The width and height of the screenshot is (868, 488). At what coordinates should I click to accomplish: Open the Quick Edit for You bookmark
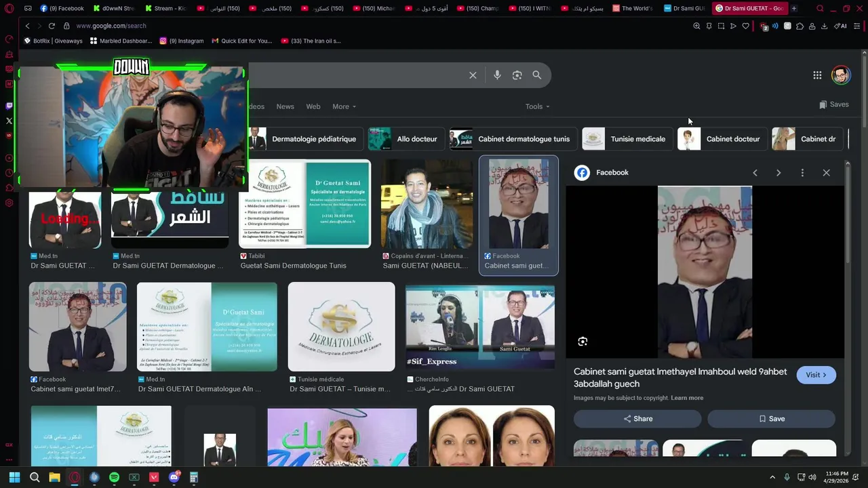[x=242, y=41]
